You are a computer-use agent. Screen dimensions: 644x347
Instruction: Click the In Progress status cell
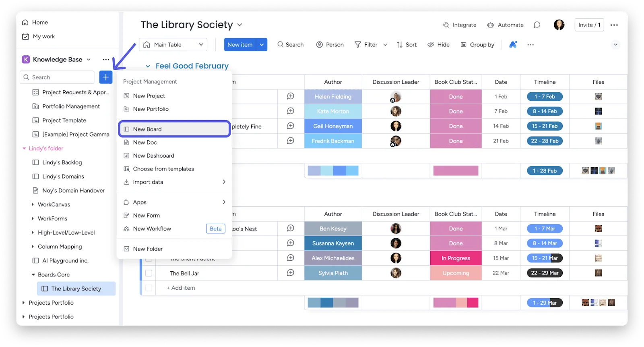coord(456,258)
